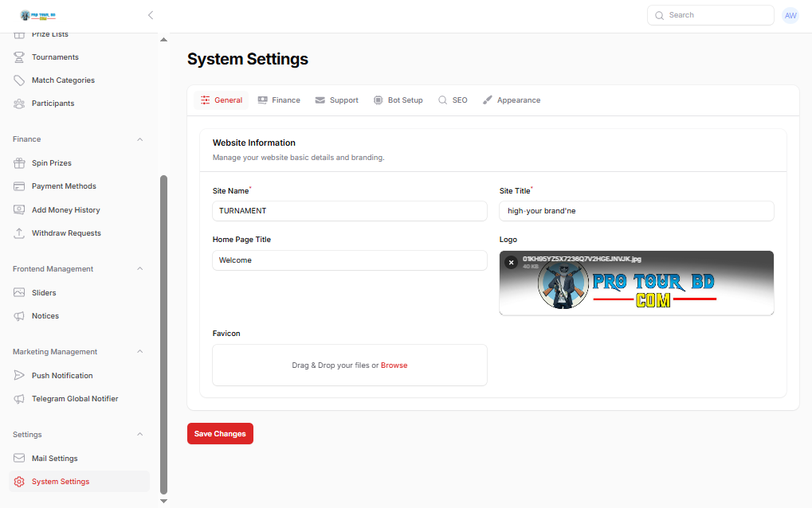The height and width of the screenshot is (508, 812).
Task: Collapse the sidebar with the arrow
Action: (151, 15)
